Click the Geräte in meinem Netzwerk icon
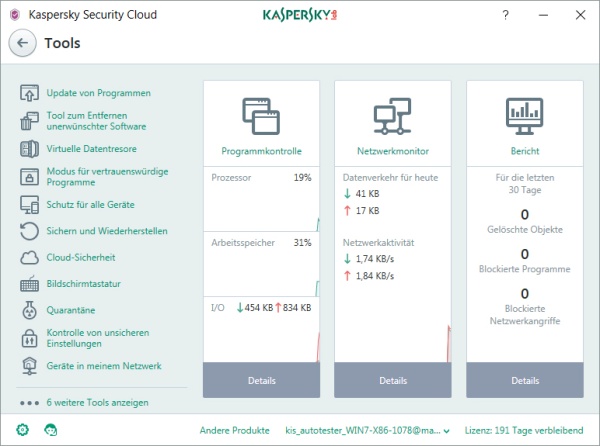 click(29, 366)
